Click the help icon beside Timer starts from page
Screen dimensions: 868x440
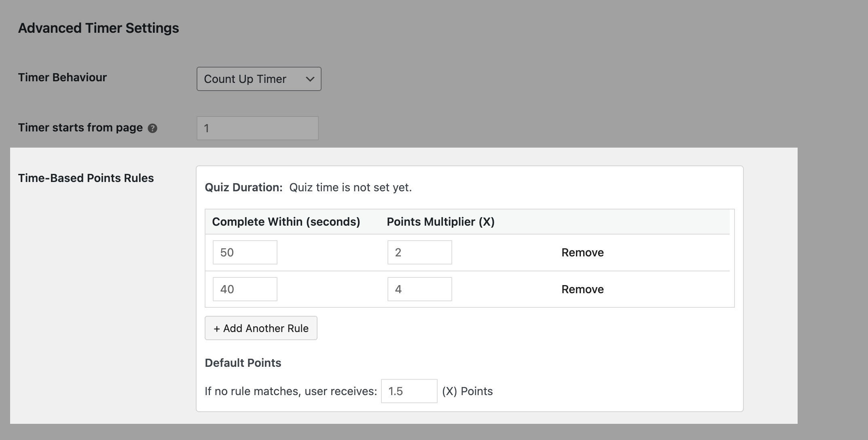click(152, 128)
